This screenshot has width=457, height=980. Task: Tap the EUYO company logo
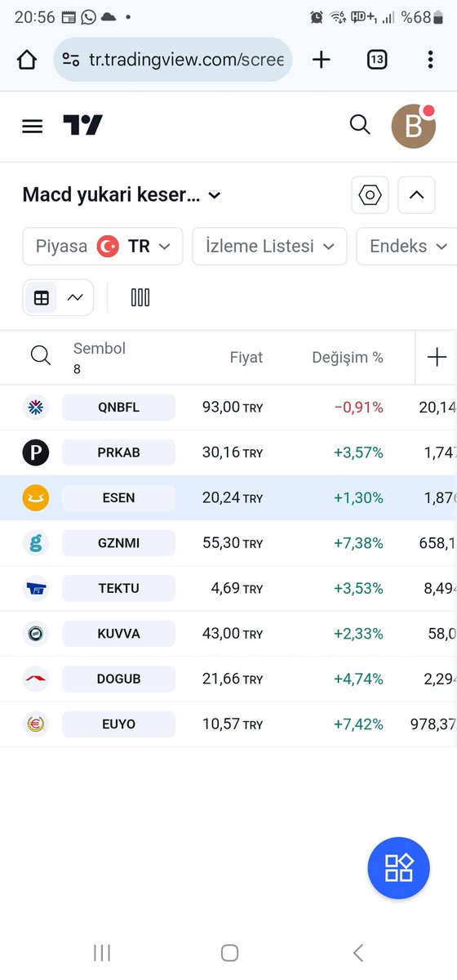36,724
